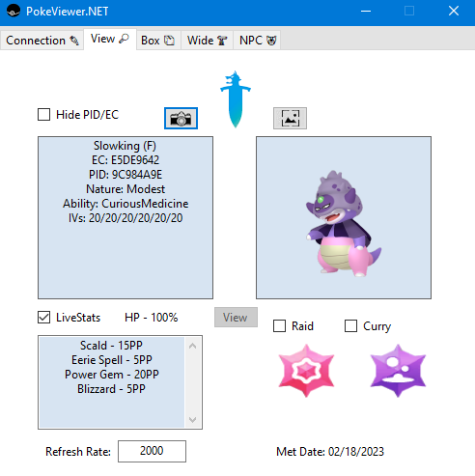Click the Refresh Rate input field

[x=152, y=451]
